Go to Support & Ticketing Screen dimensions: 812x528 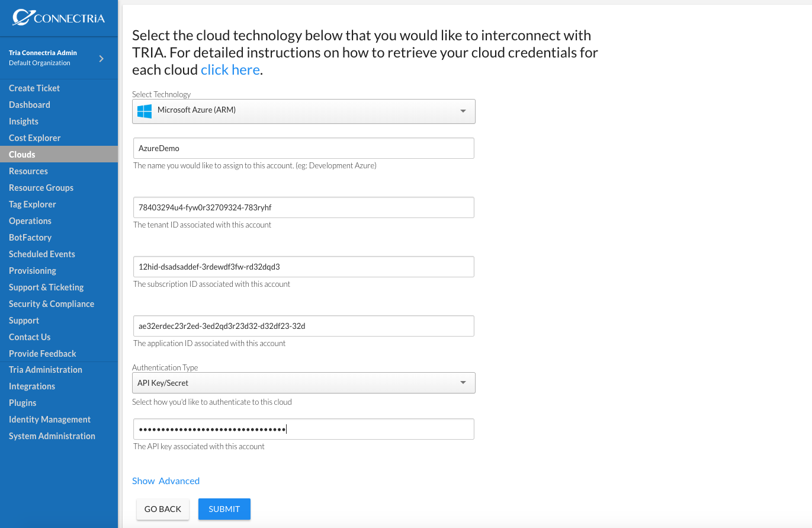coord(46,287)
